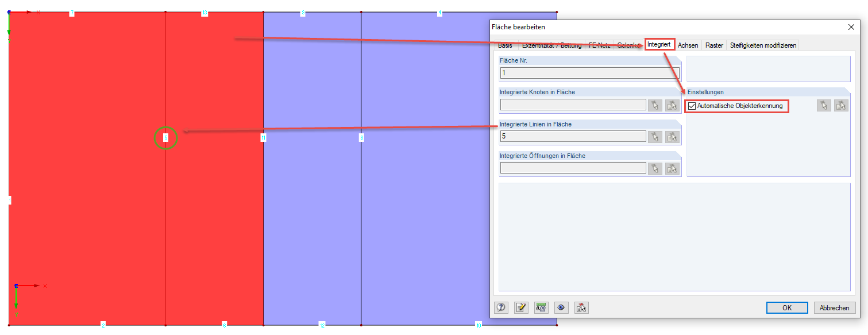
Task: Click the Integrierte Knoten in Fläche field
Action: coord(573,105)
